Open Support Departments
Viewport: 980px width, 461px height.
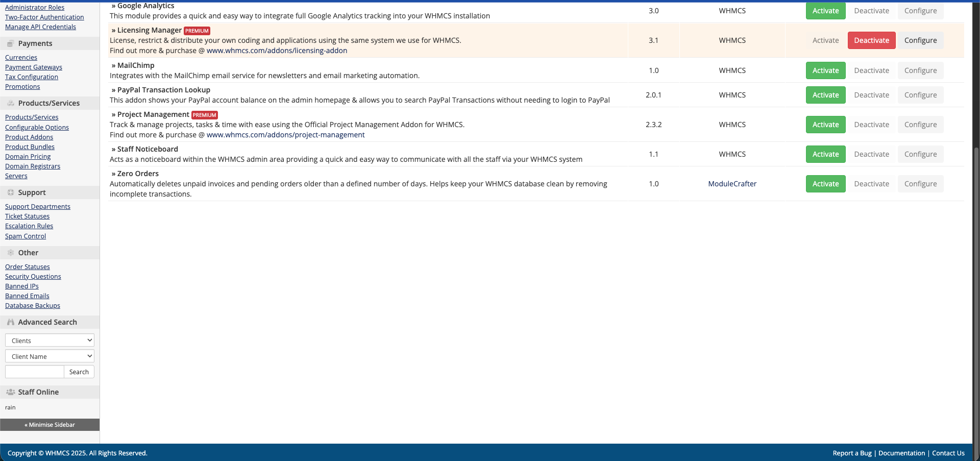click(x=38, y=207)
